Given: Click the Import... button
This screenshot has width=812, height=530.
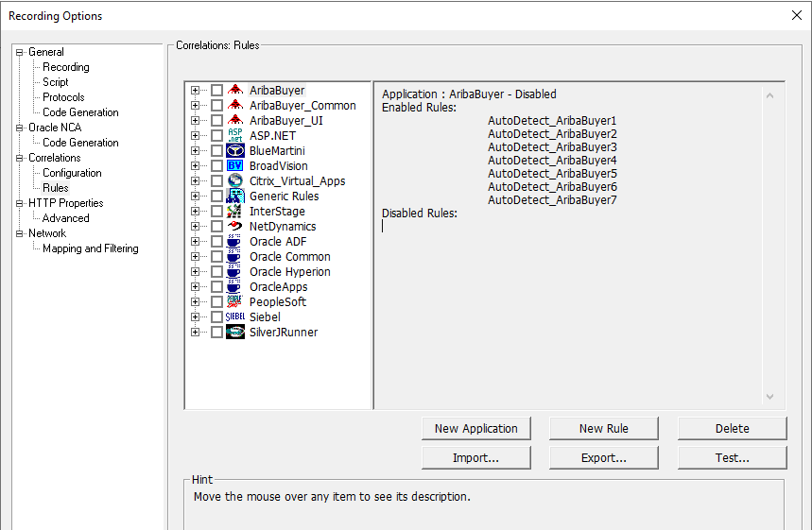Looking at the screenshot, I should point(475,458).
